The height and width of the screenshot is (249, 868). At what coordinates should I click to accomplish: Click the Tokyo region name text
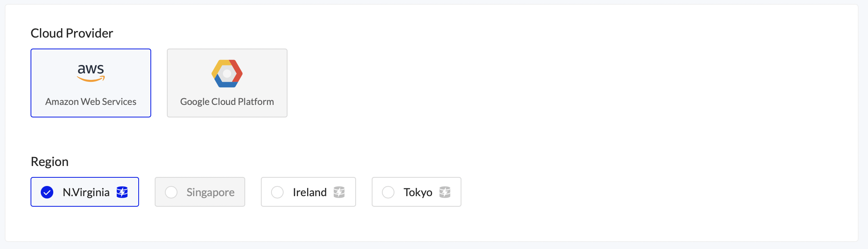click(418, 192)
